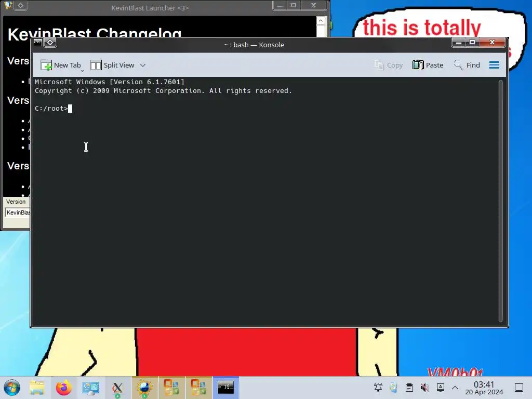Screen dimensions: 532x399
Task: Minimize the KevinBlast Launcher window
Action: [280, 5]
